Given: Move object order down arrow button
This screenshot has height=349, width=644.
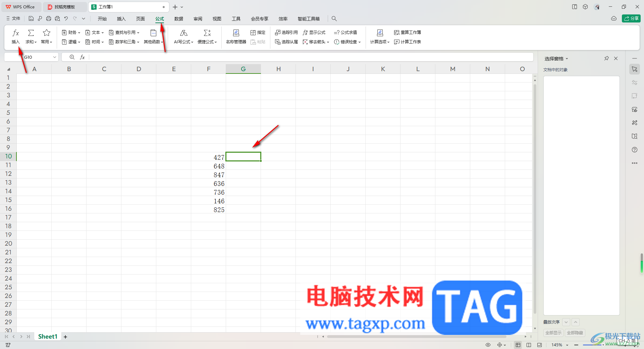Looking at the screenshot, I should (x=566, y=322).
